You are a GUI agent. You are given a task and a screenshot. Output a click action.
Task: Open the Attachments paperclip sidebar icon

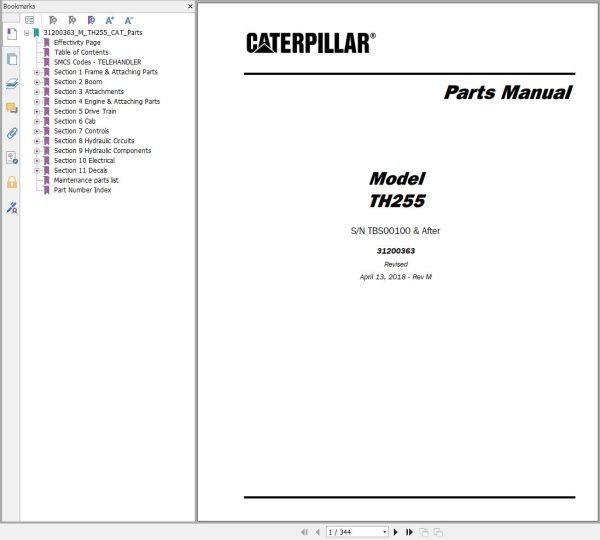click(x=12, y=133)
